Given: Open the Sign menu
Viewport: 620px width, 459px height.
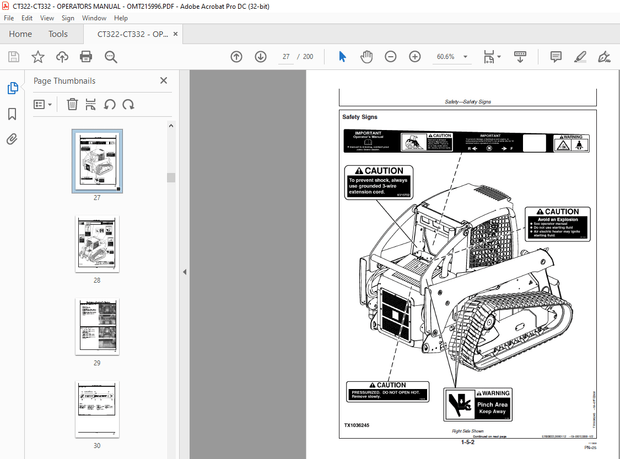Looking at the screenshot, I should (68, 18).
